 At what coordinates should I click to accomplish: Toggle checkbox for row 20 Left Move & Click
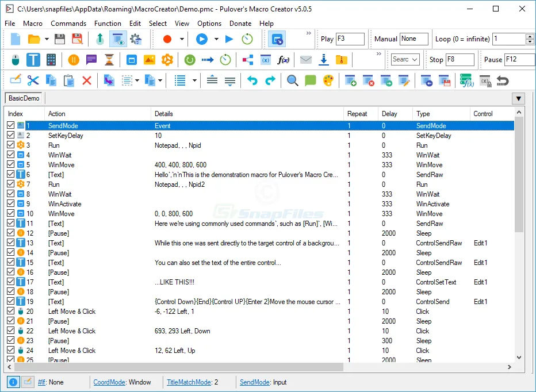click(10, 311)
